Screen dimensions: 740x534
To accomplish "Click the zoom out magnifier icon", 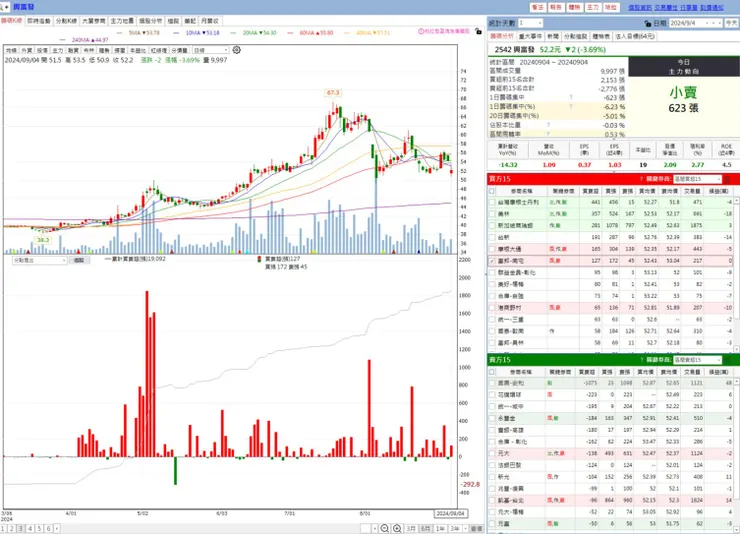I will click(x=385, y=529).
